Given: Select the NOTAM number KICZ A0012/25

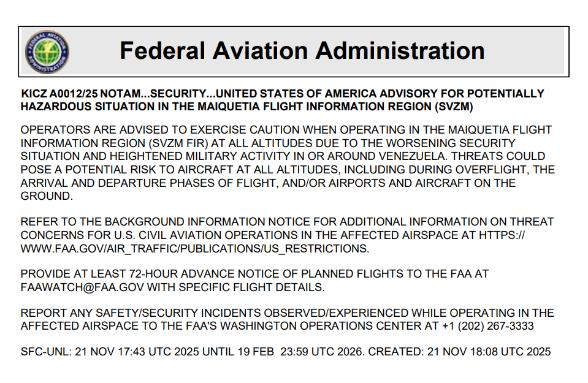Looking at the screenshot, I should click(x=59, y=94).
